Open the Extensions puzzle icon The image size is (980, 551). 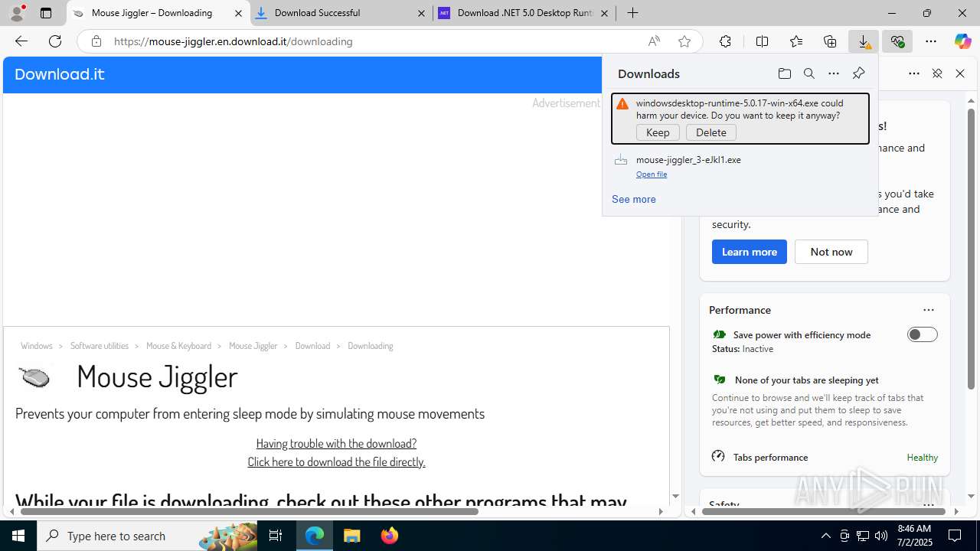[725, 41]
